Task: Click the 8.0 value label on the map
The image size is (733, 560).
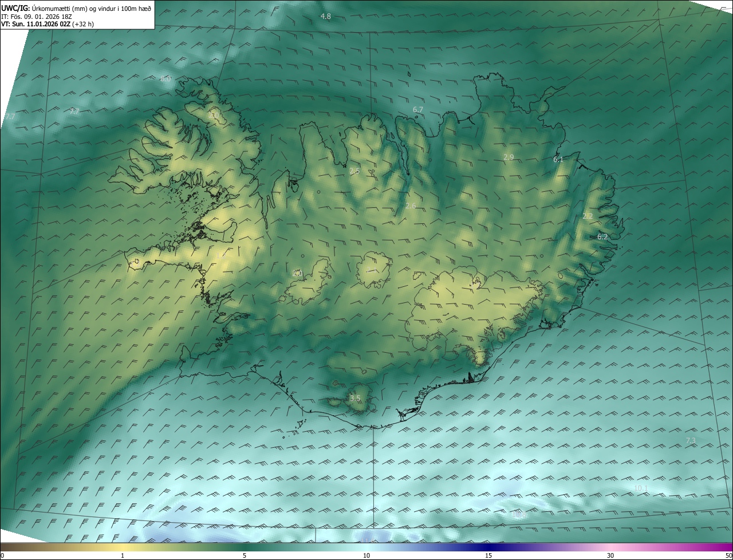Action: (165, 78)
